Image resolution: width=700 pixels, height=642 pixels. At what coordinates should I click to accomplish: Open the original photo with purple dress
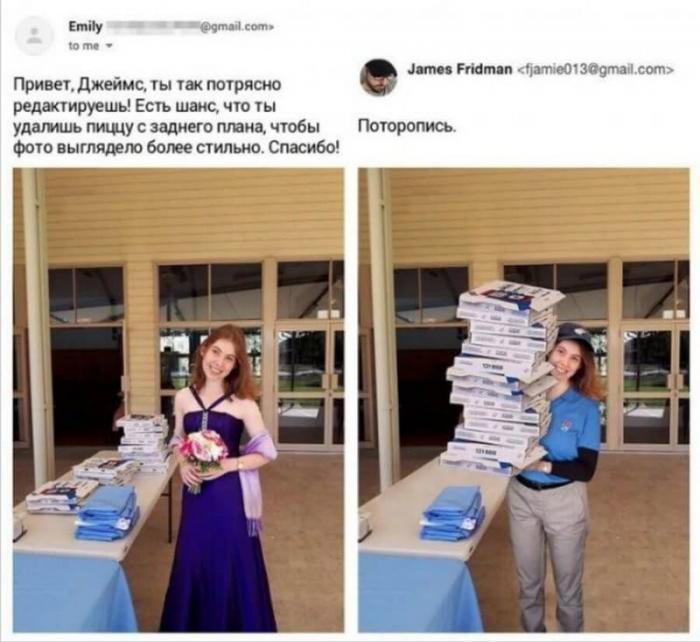pos(179,400)
